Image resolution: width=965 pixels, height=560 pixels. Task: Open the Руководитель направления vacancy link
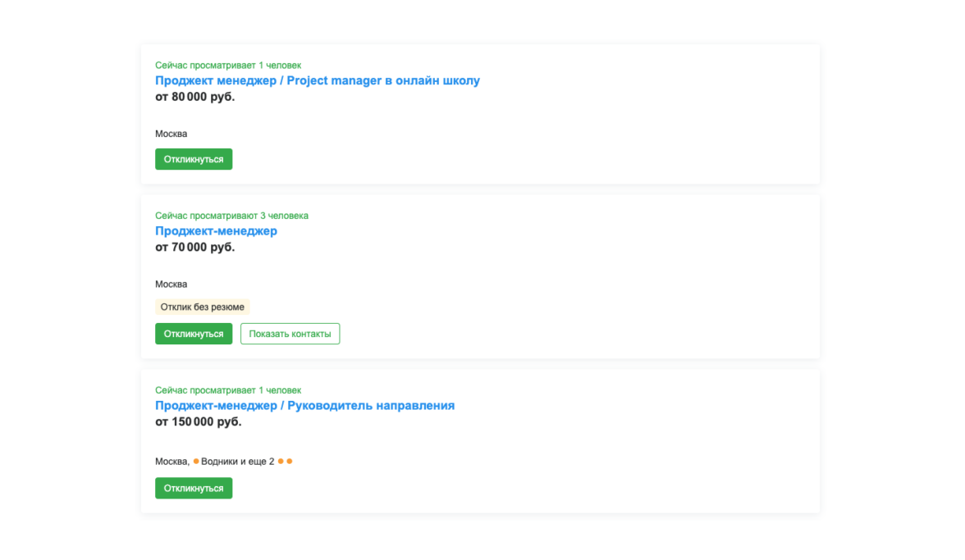click(304, 406)
